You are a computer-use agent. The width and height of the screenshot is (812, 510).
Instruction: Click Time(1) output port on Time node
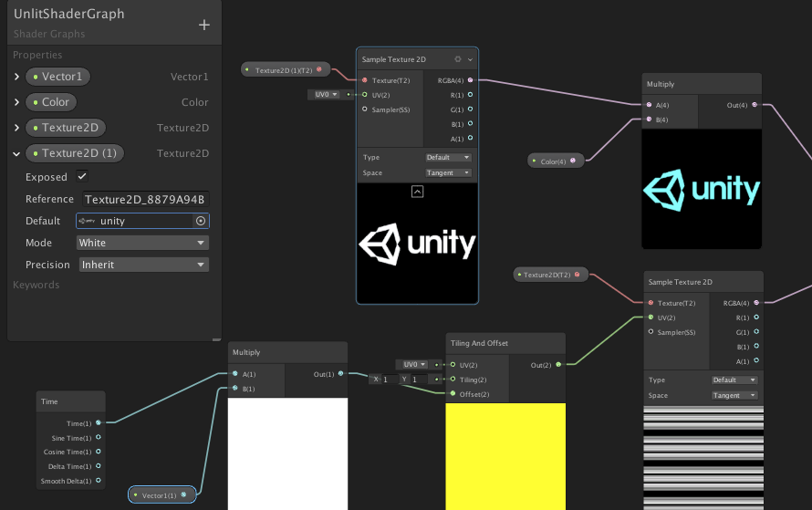coord(99,423)
